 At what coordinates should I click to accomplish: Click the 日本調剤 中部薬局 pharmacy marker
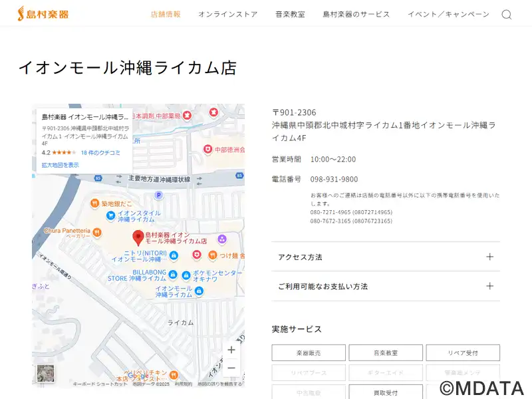pyautogui.click(x=187, y=115)
